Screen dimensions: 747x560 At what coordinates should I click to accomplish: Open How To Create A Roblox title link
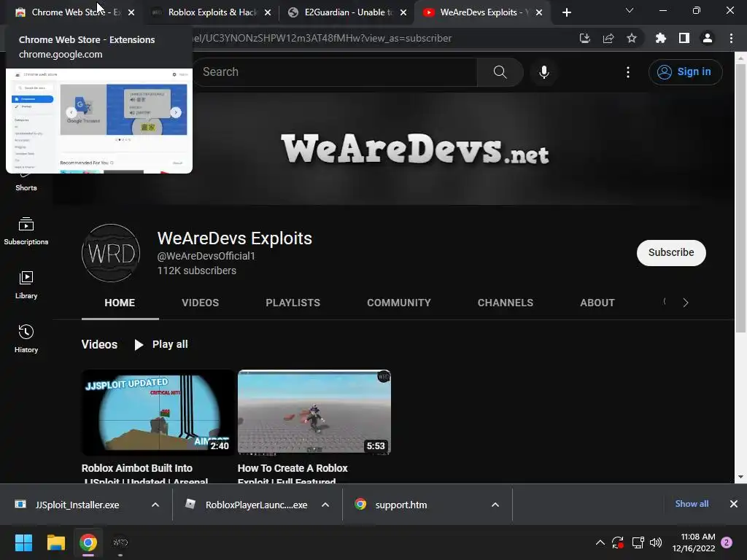click(x=293, y=474)
